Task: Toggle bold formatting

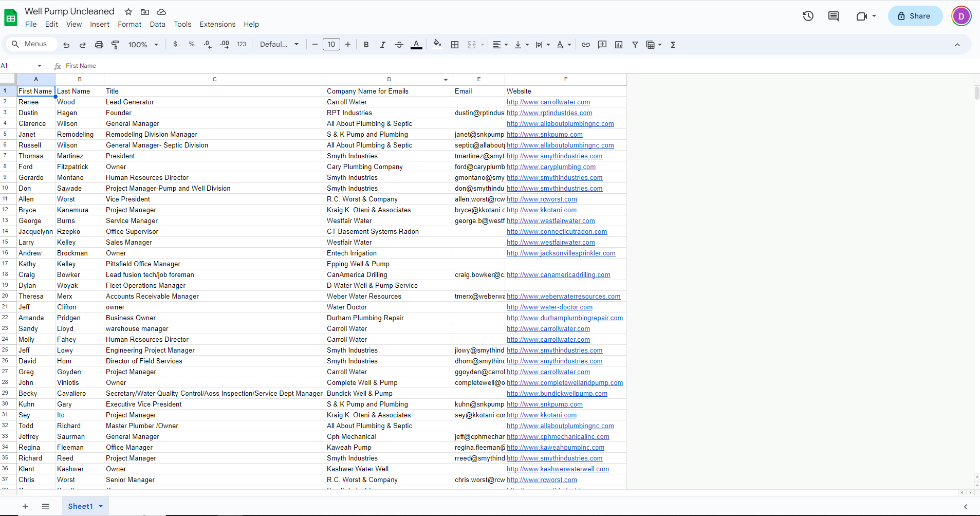Action: (x=366, y=45)
